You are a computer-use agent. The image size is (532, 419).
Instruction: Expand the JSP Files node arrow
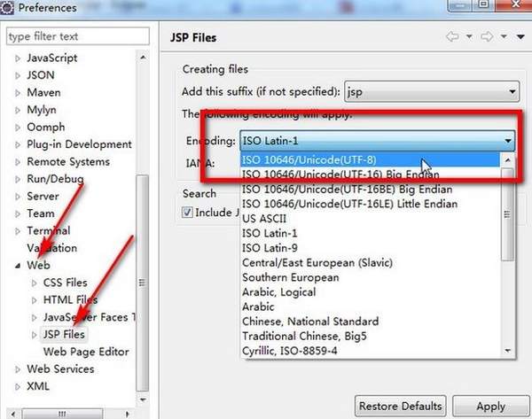[x=34, y=335]
